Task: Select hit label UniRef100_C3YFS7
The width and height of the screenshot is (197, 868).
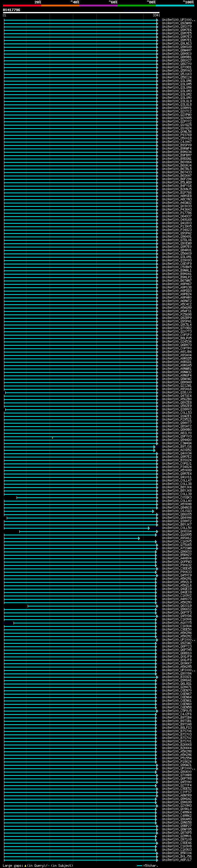Action: [177, 792]
